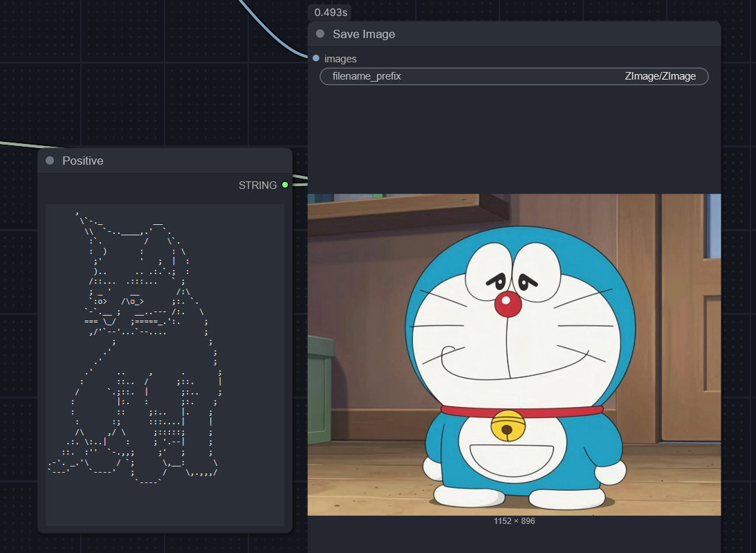Open the Doraemon output image preview

point(514,354)
